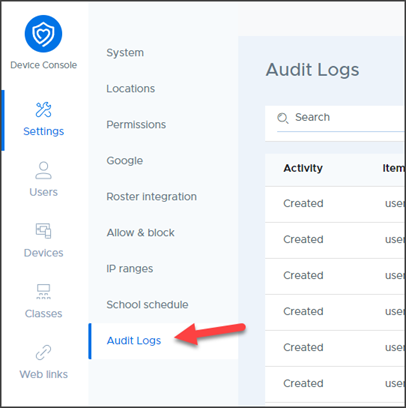Image resolution: width=406 pixels, height=408 pixels.
Task: Open the Web links chain icon
Action: coord(43,352)
